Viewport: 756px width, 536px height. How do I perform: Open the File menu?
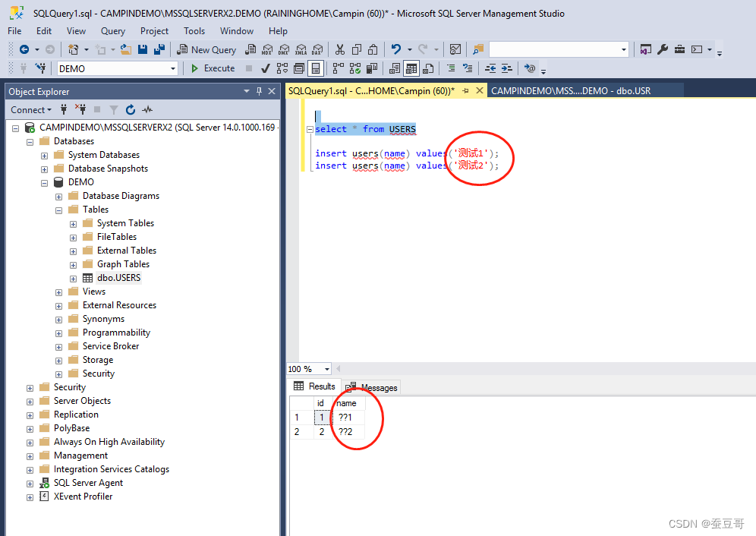[14, 31]
